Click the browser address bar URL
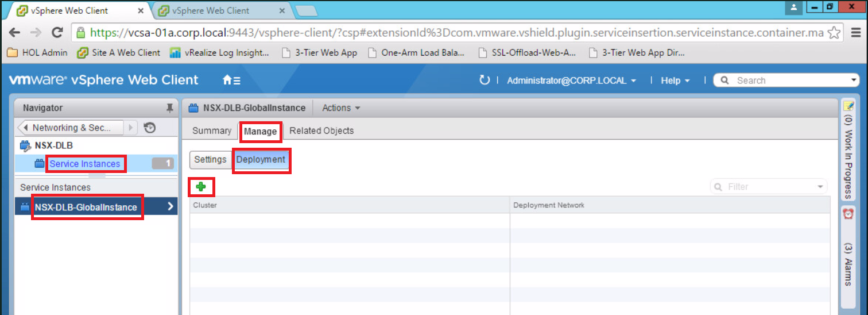This screenshot has height=315, width=868. click(457, 33)
